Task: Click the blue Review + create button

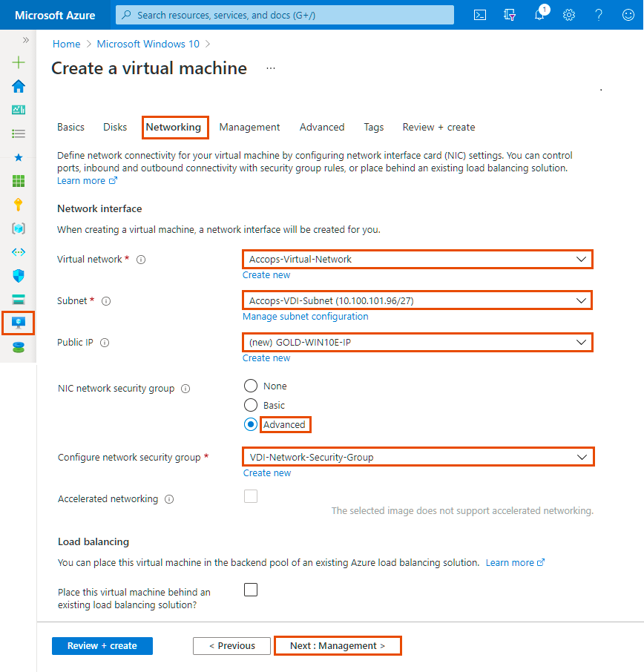Action: point(102,646)
